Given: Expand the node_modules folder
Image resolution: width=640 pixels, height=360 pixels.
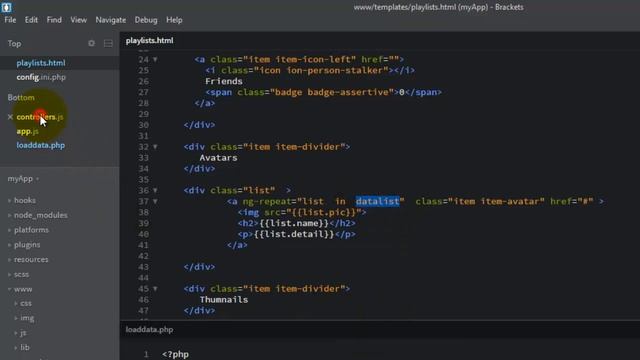Looking at the screenshot, I should tap(40, 215).
